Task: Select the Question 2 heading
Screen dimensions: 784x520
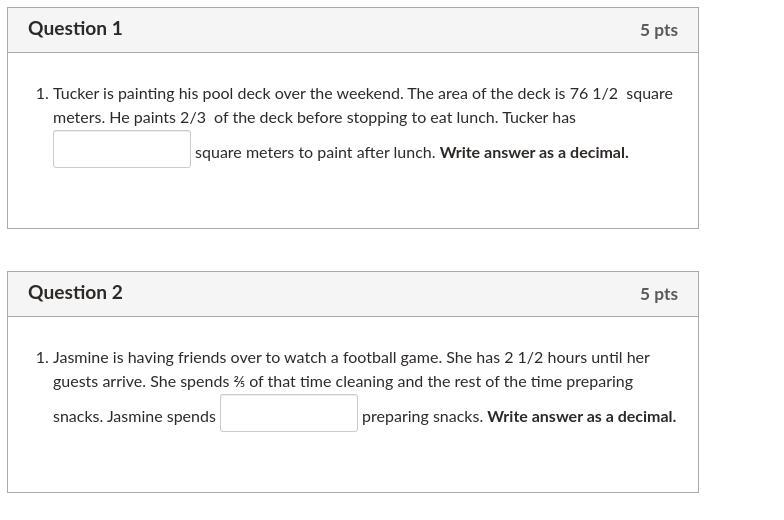Action: 75,292
